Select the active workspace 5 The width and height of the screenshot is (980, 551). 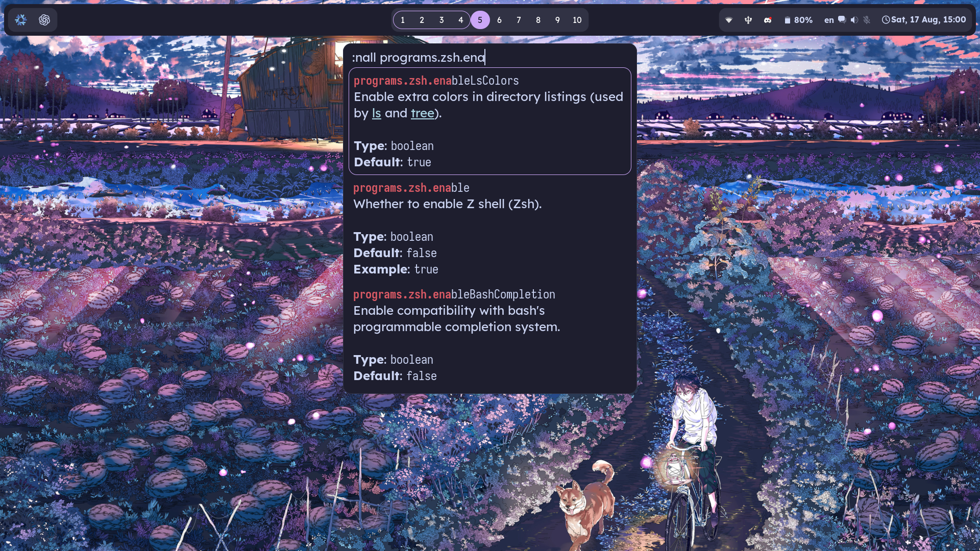480,20
